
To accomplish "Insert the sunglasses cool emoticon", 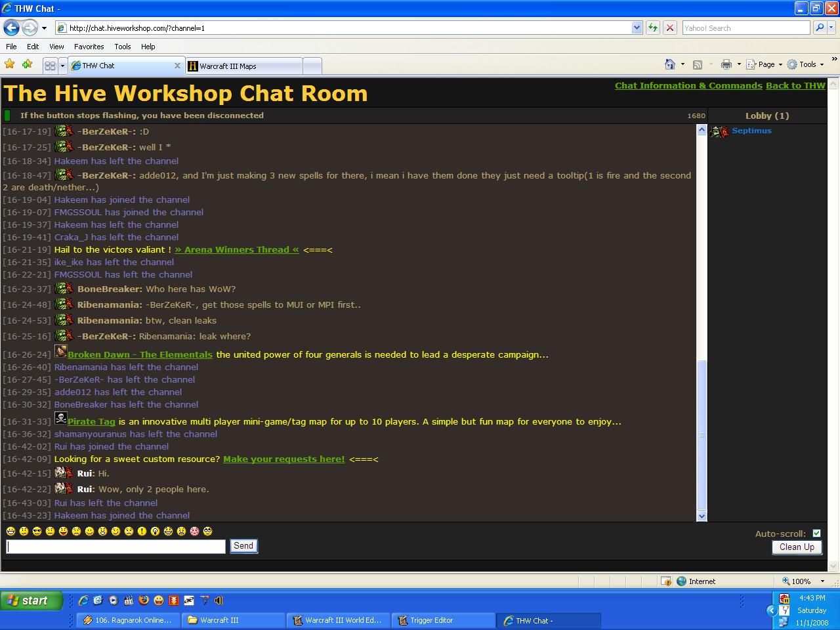I will (37, 531).
